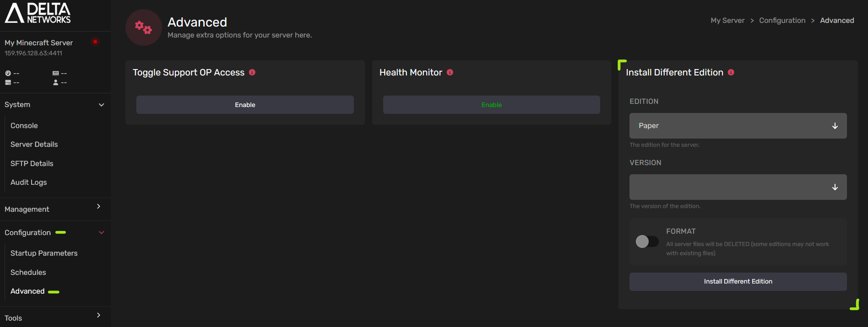Enable Support OP Access

tap(245, 105)
